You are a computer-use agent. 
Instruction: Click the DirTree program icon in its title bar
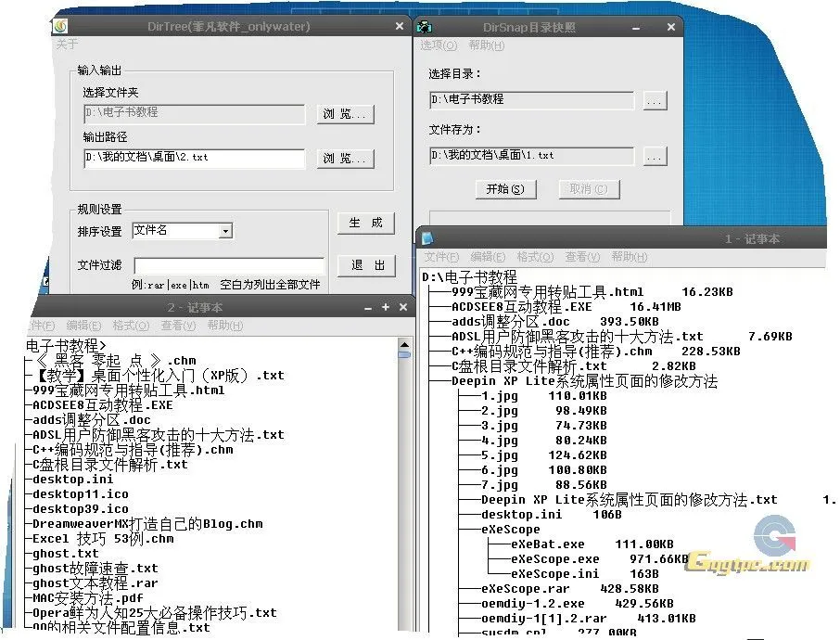click(x=58, y=27)
